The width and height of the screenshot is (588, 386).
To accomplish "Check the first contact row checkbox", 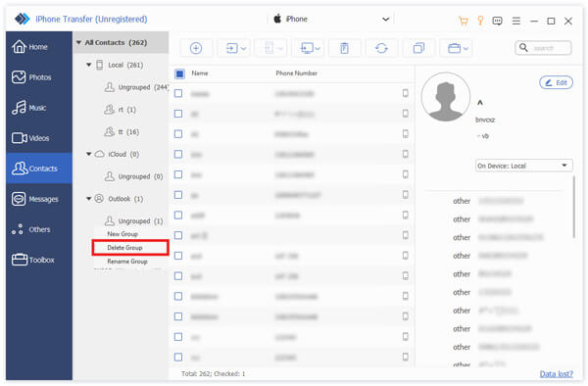I will click(x=178, y=93).
